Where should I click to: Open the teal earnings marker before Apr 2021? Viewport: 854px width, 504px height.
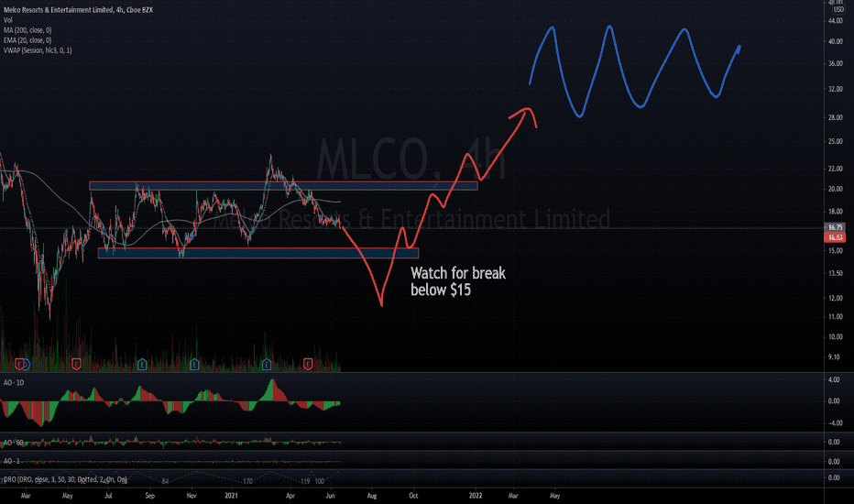(x=267, y=364)
